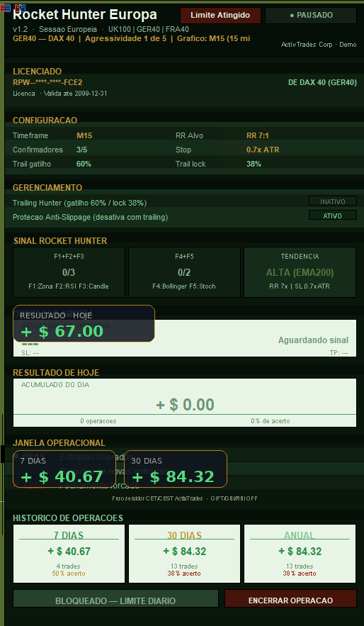
Task: Click the 'Valida ate 2099-12-31' text
Action: point(74,94)
